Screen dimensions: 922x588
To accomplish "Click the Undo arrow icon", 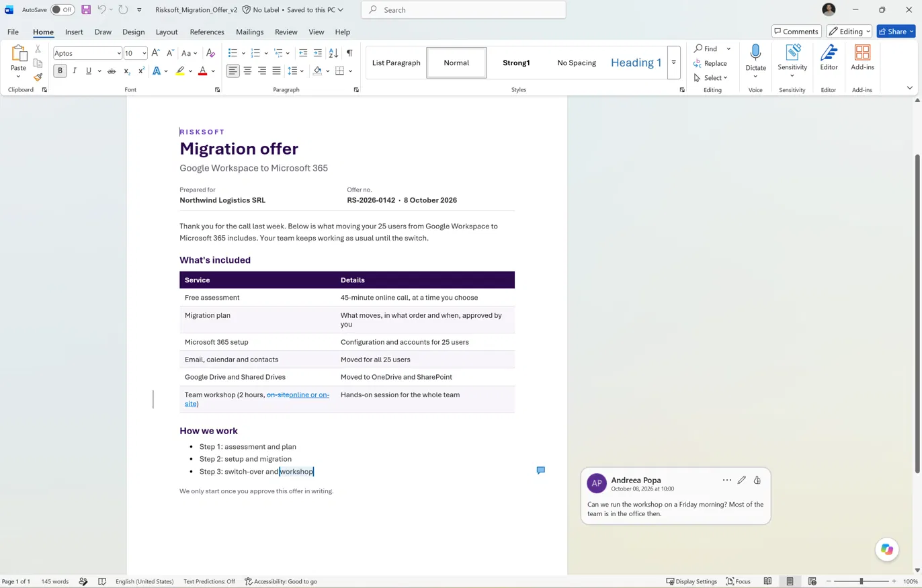I will coord(101,10).
